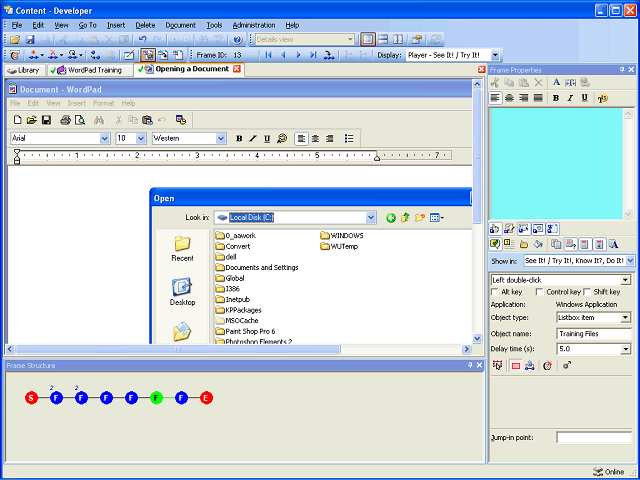The image size is (640, 480).
Task: Click the blue Help question mark icon
Action: click(x=238, y=40)
